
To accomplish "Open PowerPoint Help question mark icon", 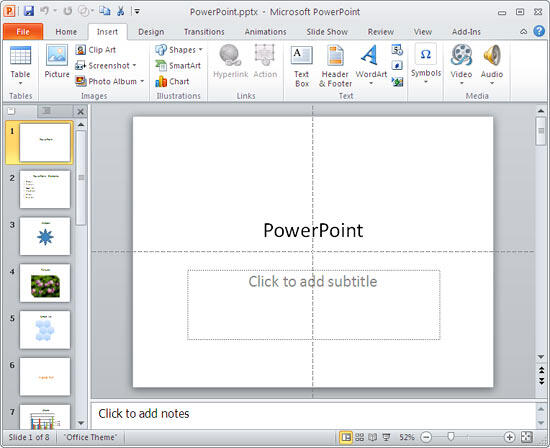I will tap(539, 31).
